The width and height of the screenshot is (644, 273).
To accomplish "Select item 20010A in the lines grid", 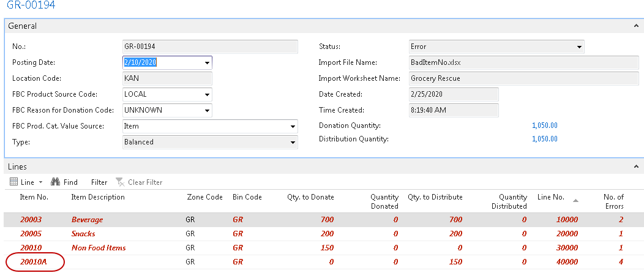I will pyautogui.click(x=33, y=262).
